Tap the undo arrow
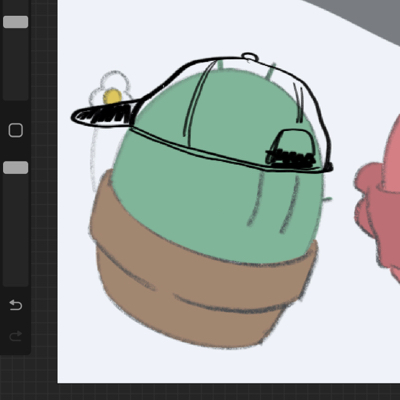 pyautogui.click(x=16, y=305)
